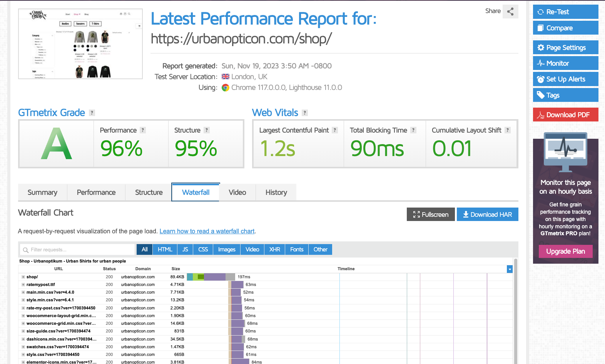Switch to the Performance tab

pos(96,192)
